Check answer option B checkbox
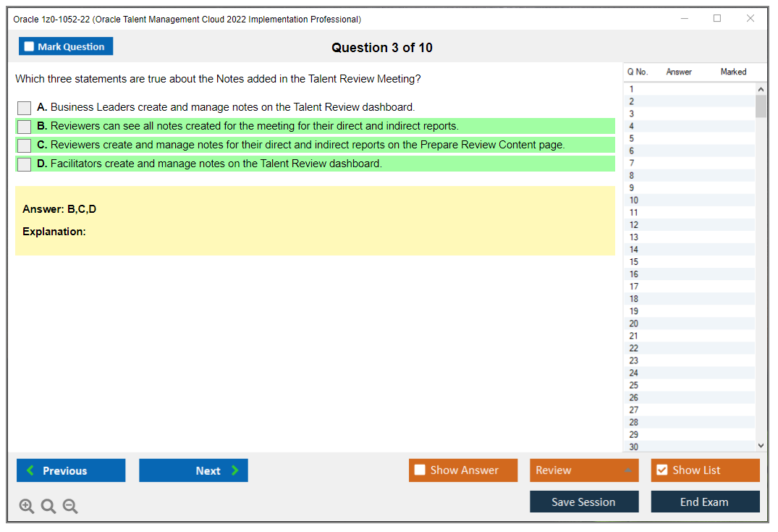This screenshot has width=778, height=532. [24, 126]
